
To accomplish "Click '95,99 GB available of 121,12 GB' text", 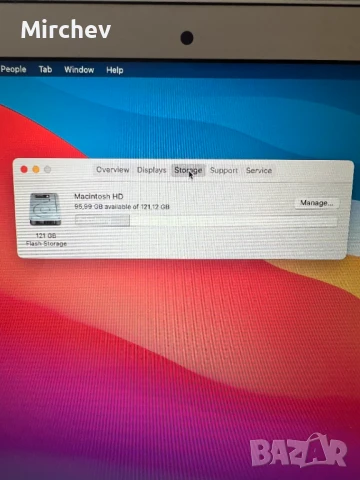I will tap(122, 207).
